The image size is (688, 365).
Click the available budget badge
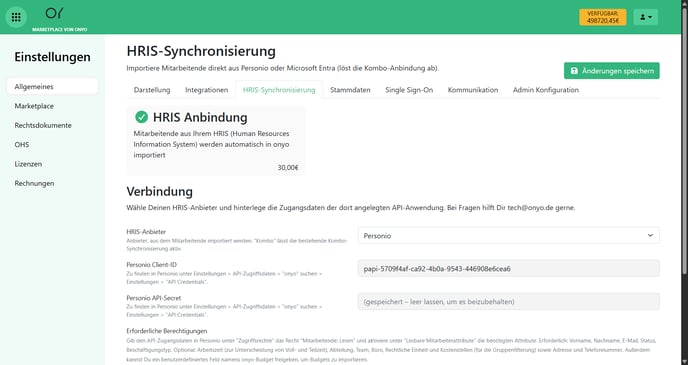click(x=602, y=17)
